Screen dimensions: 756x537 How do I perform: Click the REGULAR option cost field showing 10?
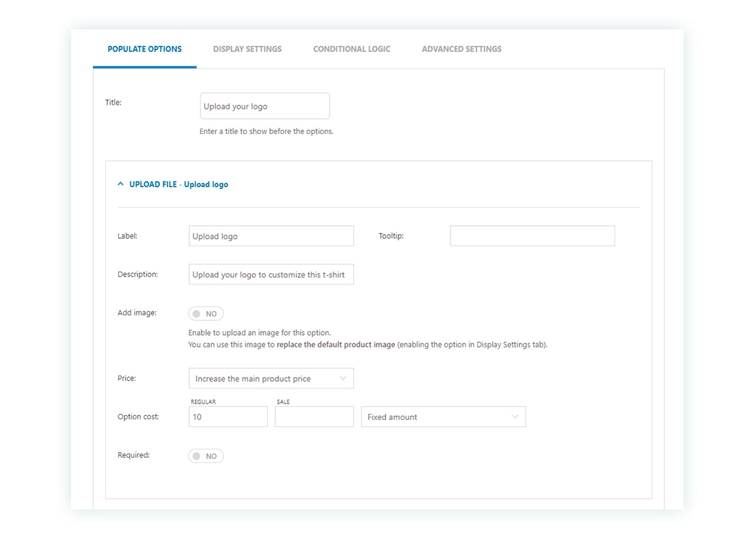(228, 416)
